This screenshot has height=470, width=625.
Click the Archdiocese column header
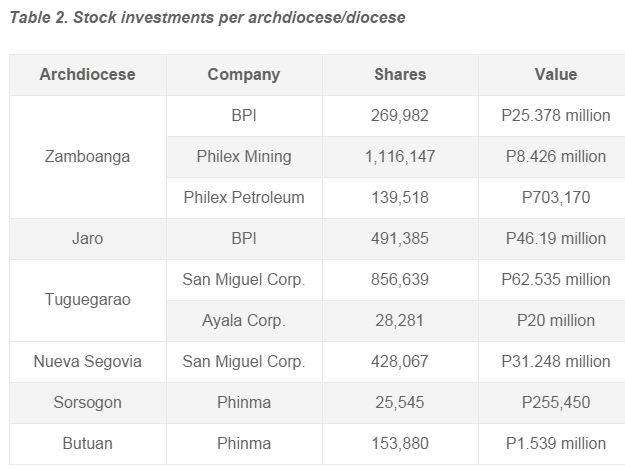coord(88,75)
